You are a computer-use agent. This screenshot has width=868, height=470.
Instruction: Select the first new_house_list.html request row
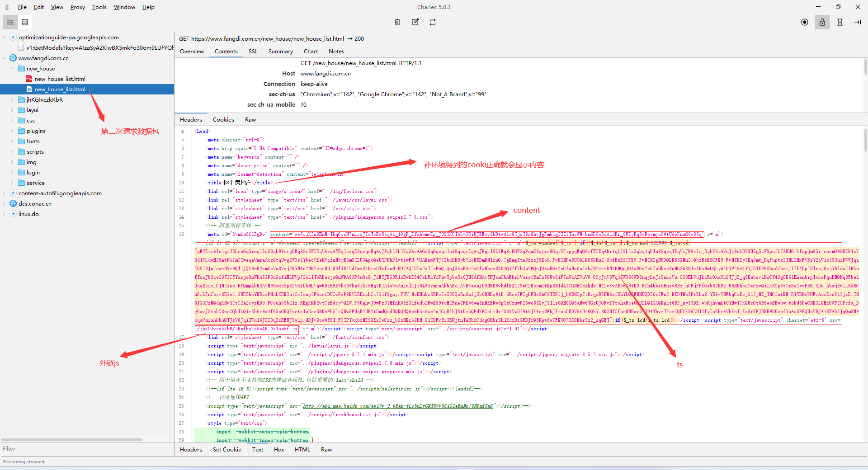pos(87,79)
